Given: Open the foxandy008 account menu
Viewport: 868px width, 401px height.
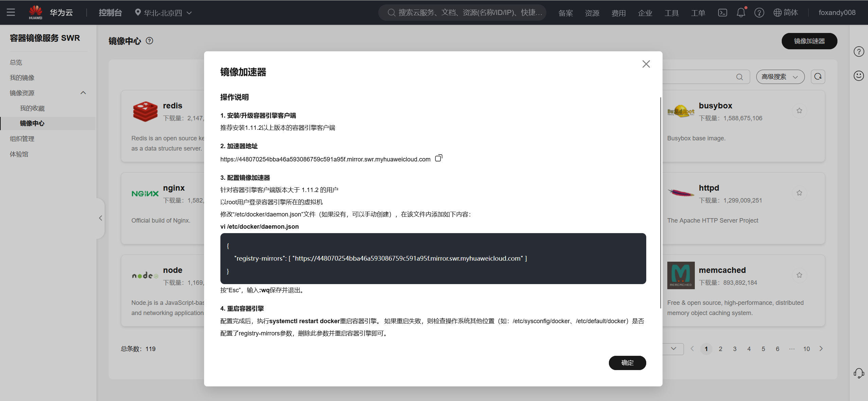Looking at the screenshot, I should click(x=837, y=13).
